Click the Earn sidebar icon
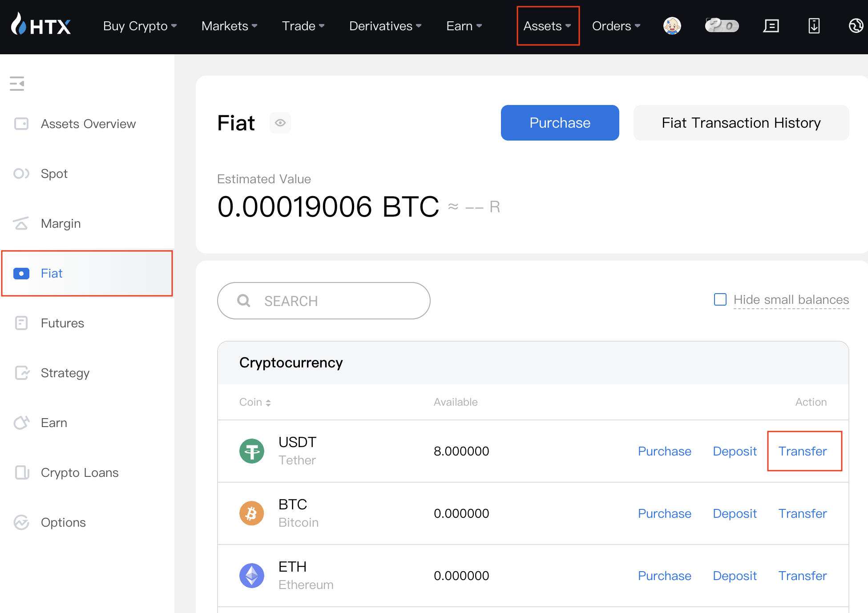 coord(21,423)
